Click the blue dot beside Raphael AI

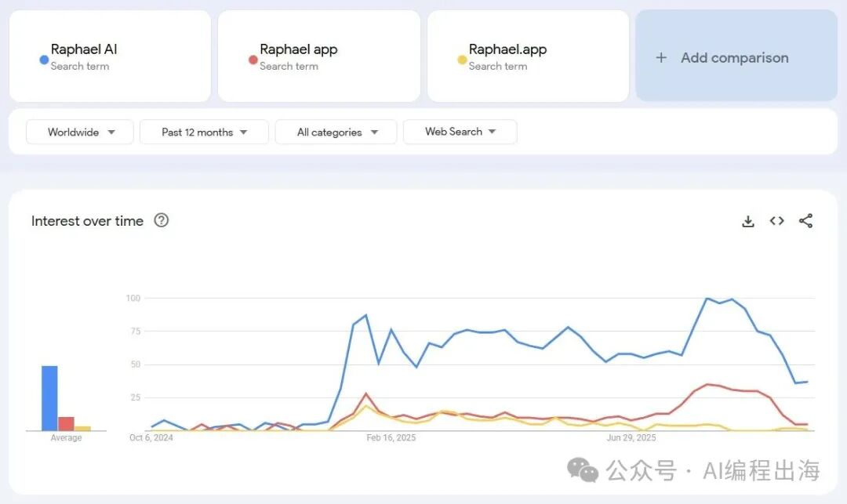[44, 60]
